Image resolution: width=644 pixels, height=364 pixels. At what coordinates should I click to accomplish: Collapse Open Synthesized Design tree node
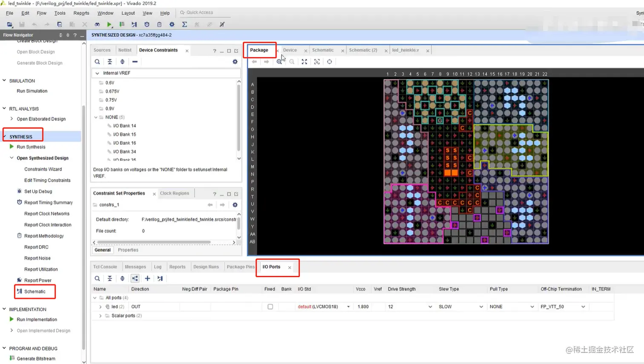click(x=11, y=158)
